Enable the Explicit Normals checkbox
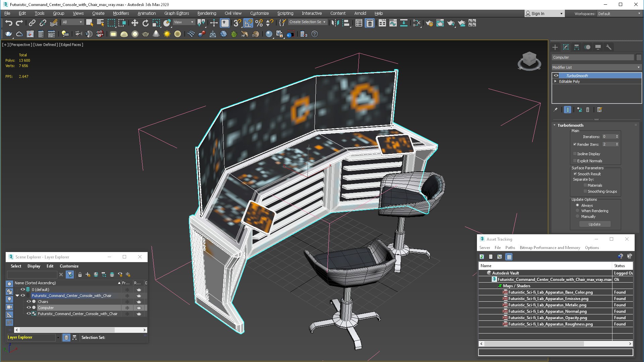This screenshot has width=644, height=362. 575,161
